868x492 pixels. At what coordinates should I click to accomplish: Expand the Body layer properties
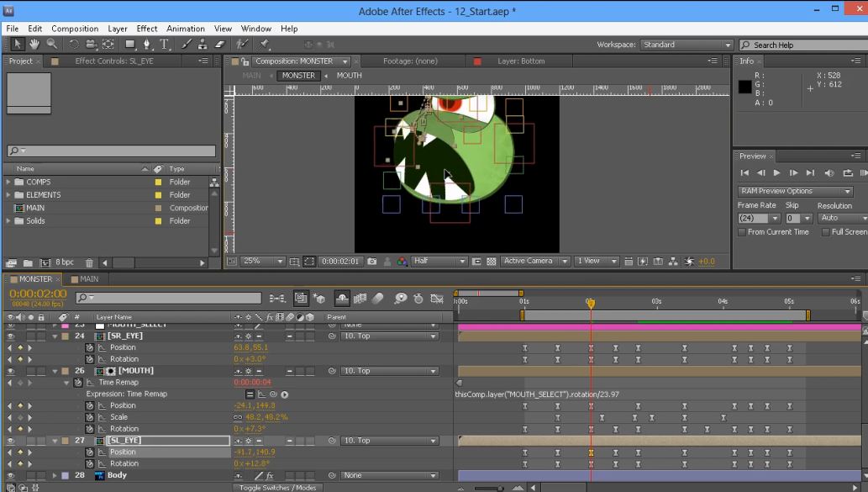(55, 476)
